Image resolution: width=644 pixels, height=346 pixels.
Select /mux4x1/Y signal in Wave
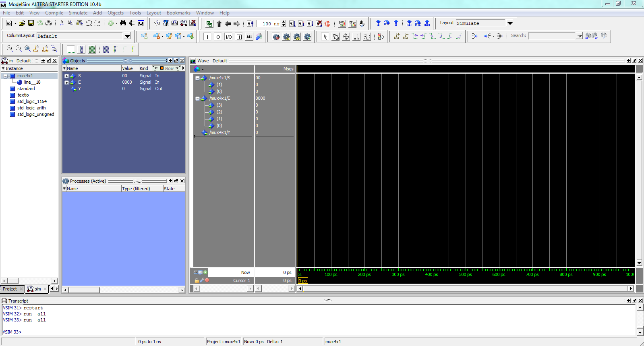coord(220,132)
